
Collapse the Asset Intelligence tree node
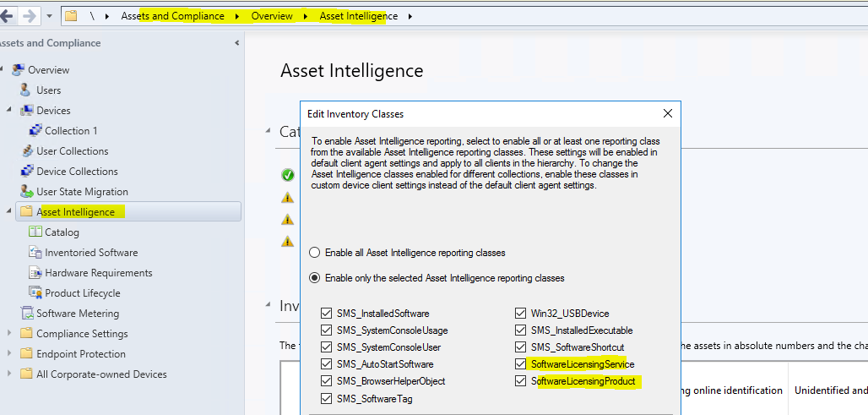(9, 211)
